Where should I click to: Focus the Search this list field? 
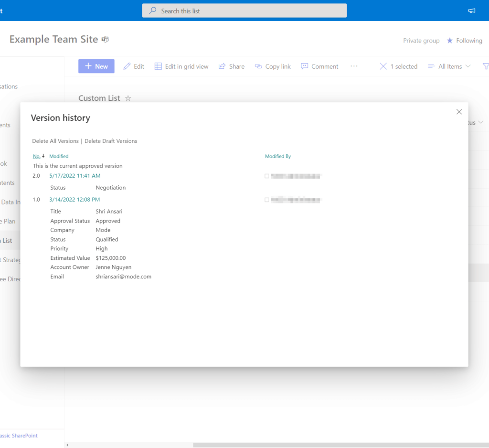[244, 11]
